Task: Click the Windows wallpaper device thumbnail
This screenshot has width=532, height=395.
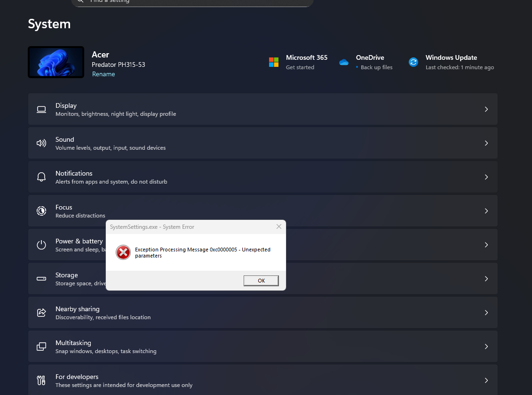Action: point(56,62)
